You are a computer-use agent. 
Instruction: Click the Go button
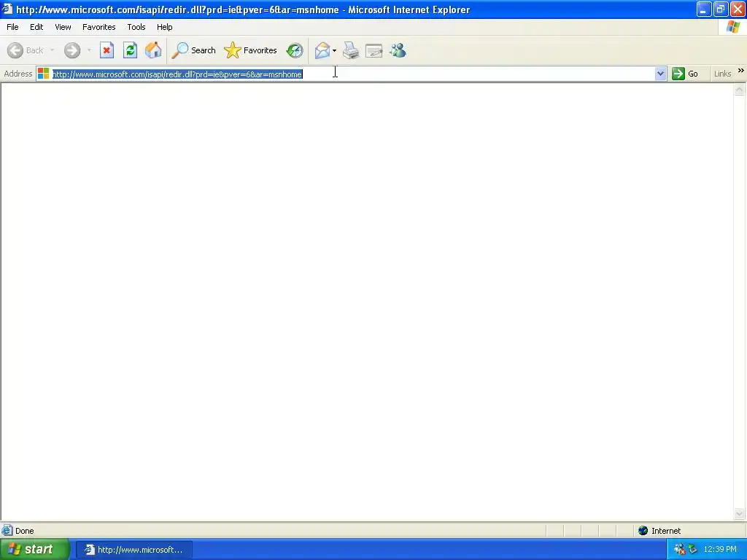click(x=685, y=74)
